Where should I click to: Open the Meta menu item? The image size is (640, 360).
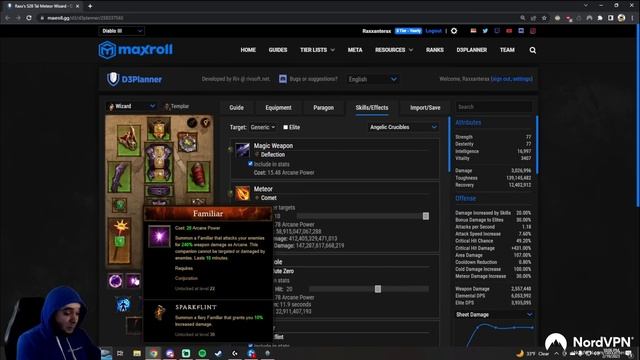click(355, 50)
